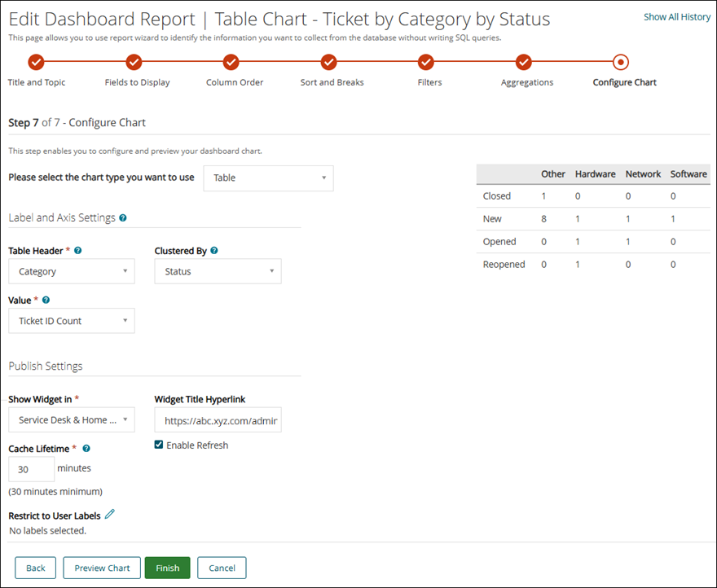Open help for Label and Axis Settings

click(x=123, y=218)
